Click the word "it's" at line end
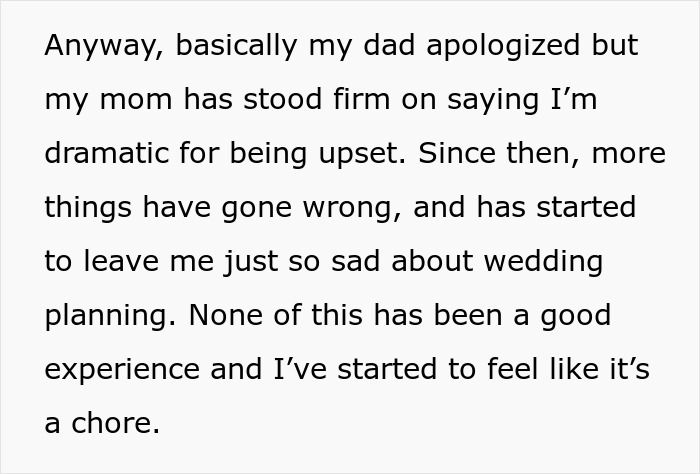The image size is (700, 474). (624, 370)
